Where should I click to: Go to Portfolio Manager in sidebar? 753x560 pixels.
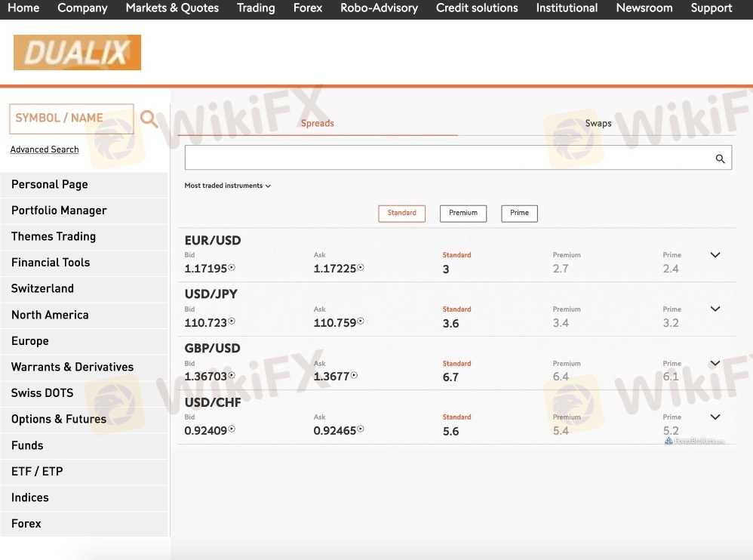(59, 211)
